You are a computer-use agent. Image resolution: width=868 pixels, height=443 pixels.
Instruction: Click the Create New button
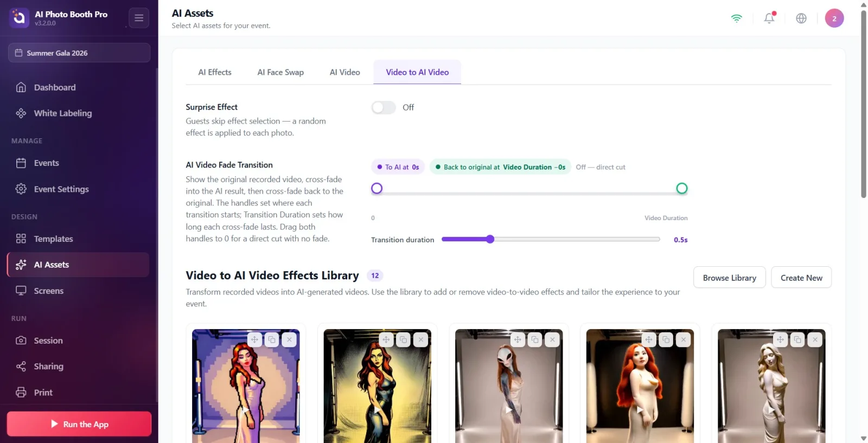click(801, 278)
